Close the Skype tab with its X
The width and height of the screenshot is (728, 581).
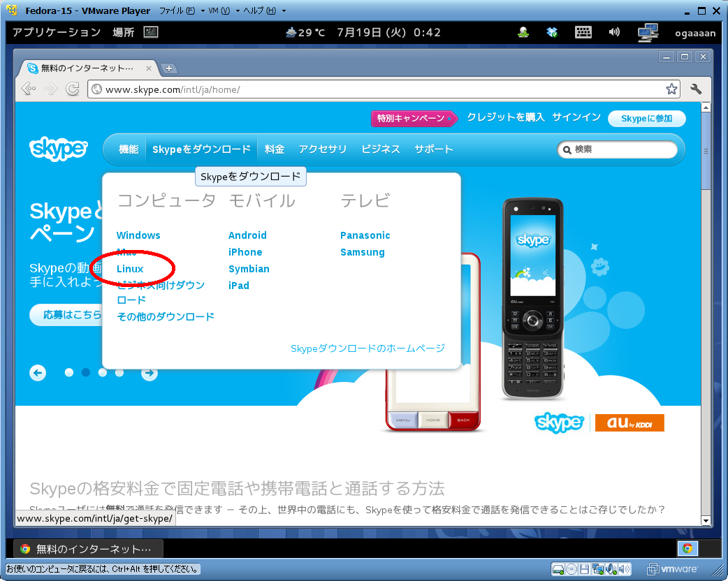(149, 68)
